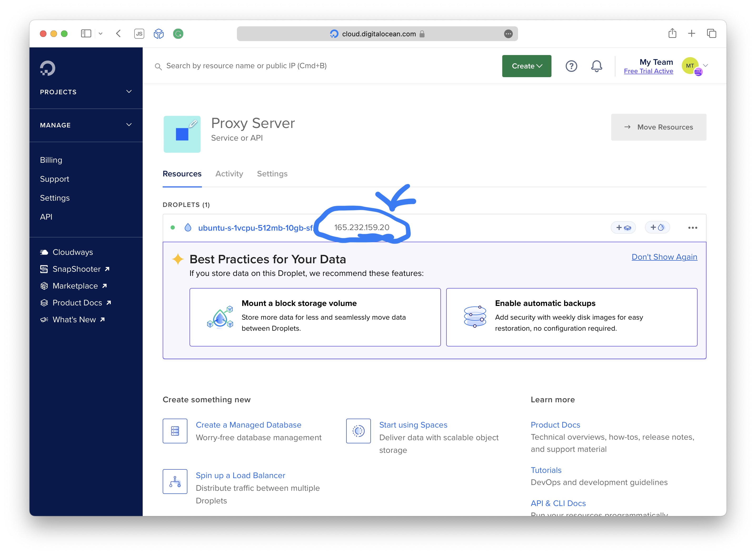Click the Mount a block storage volume card

[315, 317]
